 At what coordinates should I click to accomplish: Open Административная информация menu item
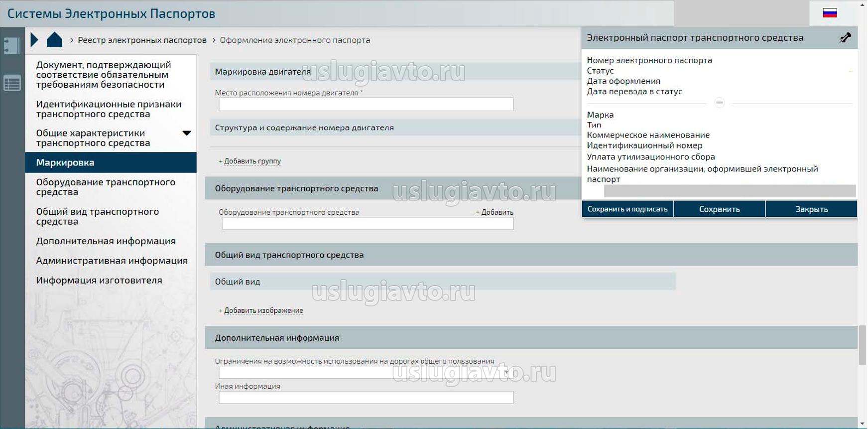[x=112, y=261]
